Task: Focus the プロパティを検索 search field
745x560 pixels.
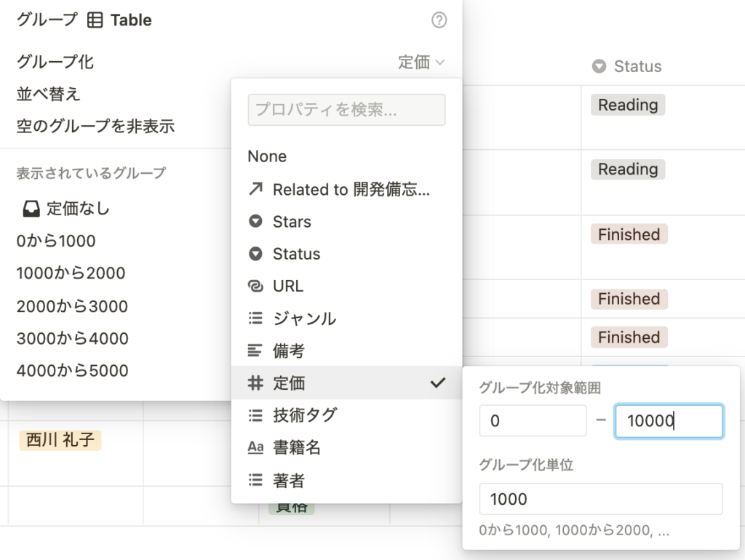Action: (x=346, y=110)
